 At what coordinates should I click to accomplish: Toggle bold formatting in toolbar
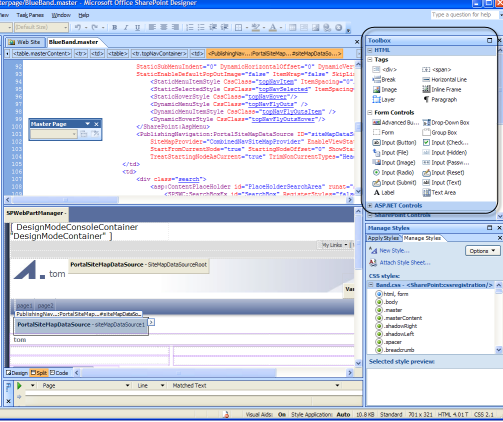point(115,27)
